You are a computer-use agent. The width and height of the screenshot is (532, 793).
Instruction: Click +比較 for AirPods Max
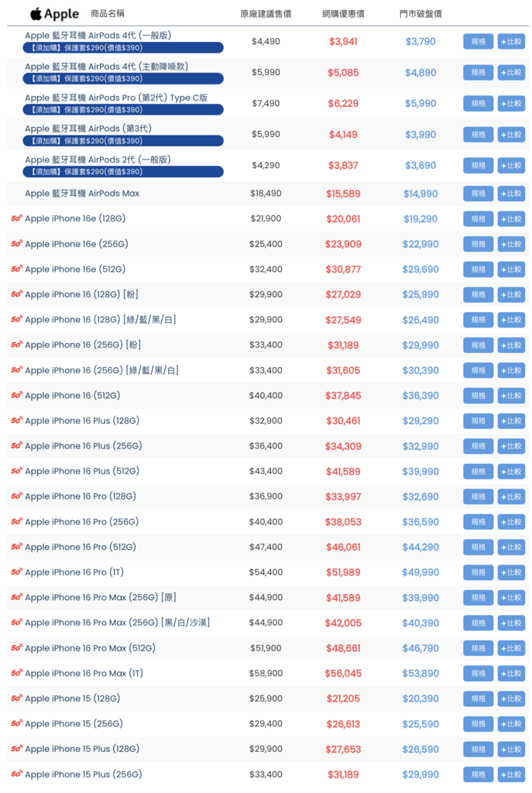tap(511, 193)
